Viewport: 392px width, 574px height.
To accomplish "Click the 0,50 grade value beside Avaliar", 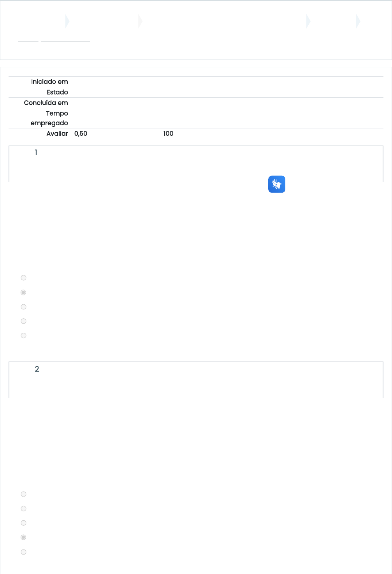I will (81, 133).
